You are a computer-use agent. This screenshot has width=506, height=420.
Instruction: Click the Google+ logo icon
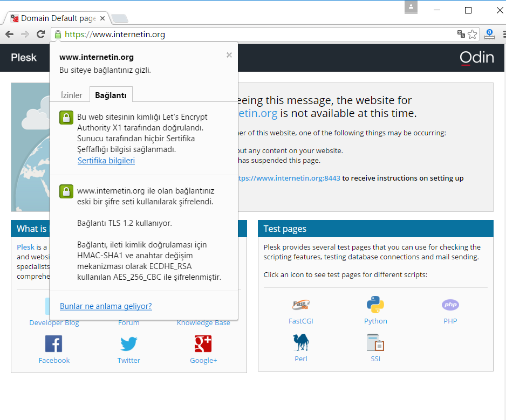(203, 344)
